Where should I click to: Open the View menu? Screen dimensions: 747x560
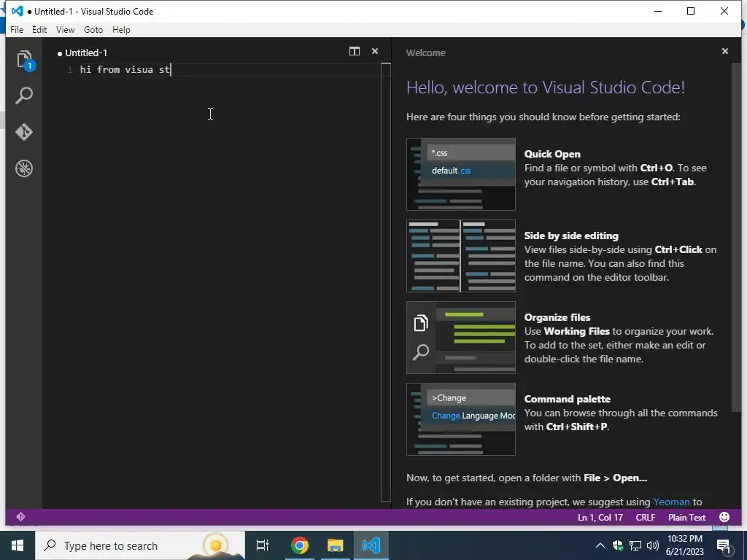65,29
